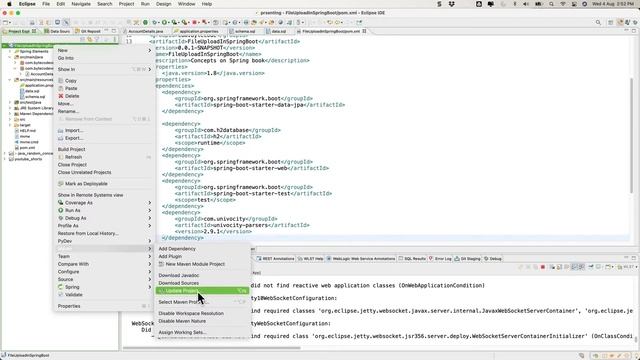Open the Project menu in menu bar

126,4
